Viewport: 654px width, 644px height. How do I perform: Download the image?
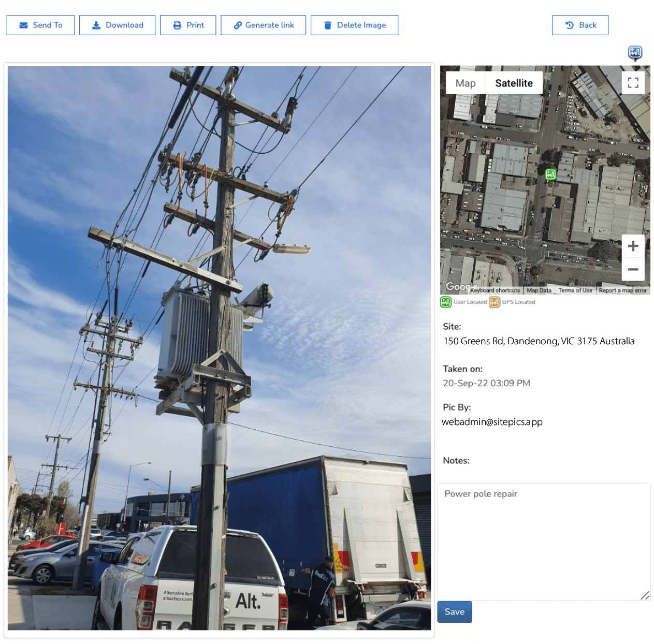coord(117,25)
